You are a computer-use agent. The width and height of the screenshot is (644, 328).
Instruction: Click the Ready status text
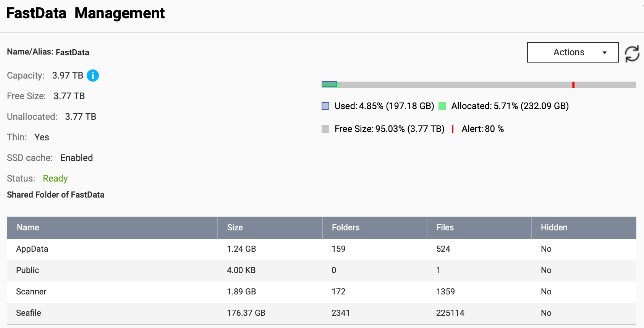pos(55,178)
